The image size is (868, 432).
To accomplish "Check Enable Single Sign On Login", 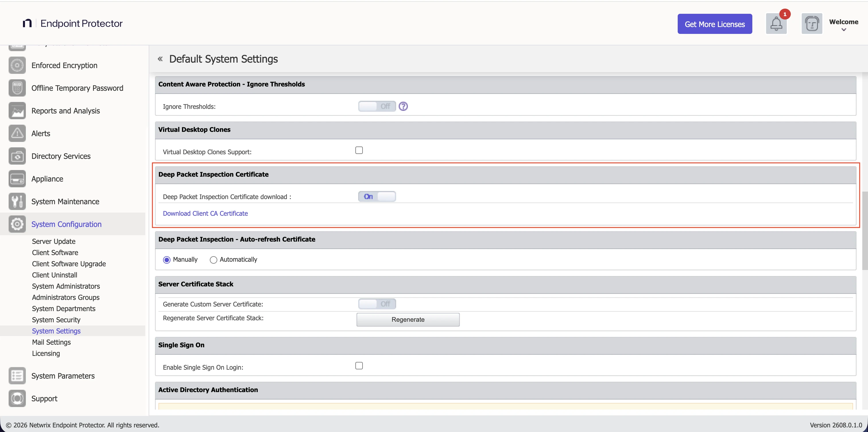I will tap(359, 366).
